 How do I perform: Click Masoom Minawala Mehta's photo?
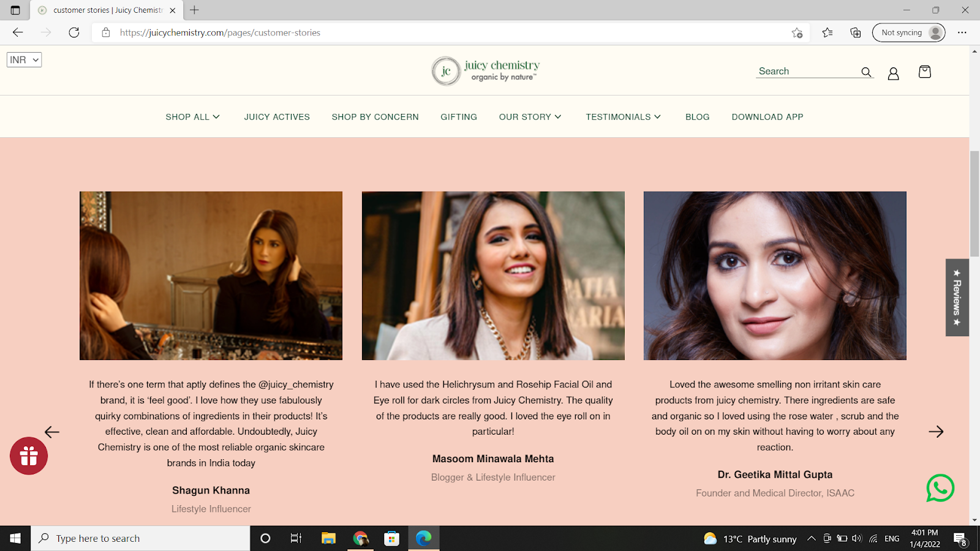tap(493, 275)
